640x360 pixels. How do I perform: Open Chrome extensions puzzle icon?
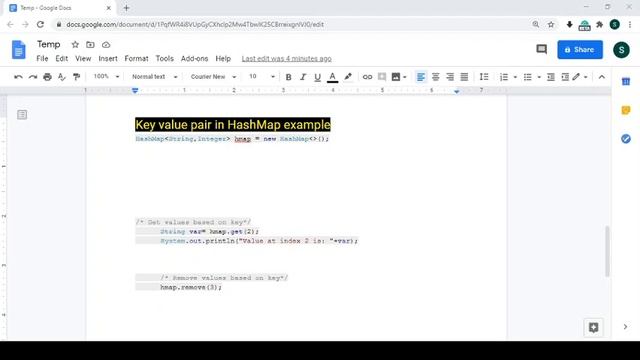tap(599, 24)
